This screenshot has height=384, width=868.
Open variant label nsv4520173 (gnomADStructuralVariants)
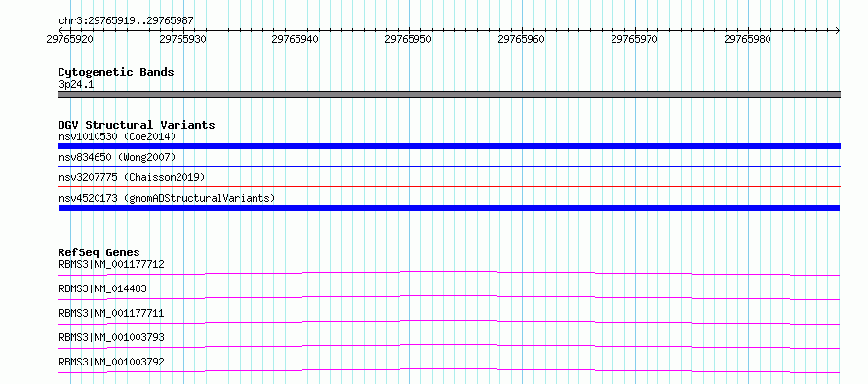(167, 198)
